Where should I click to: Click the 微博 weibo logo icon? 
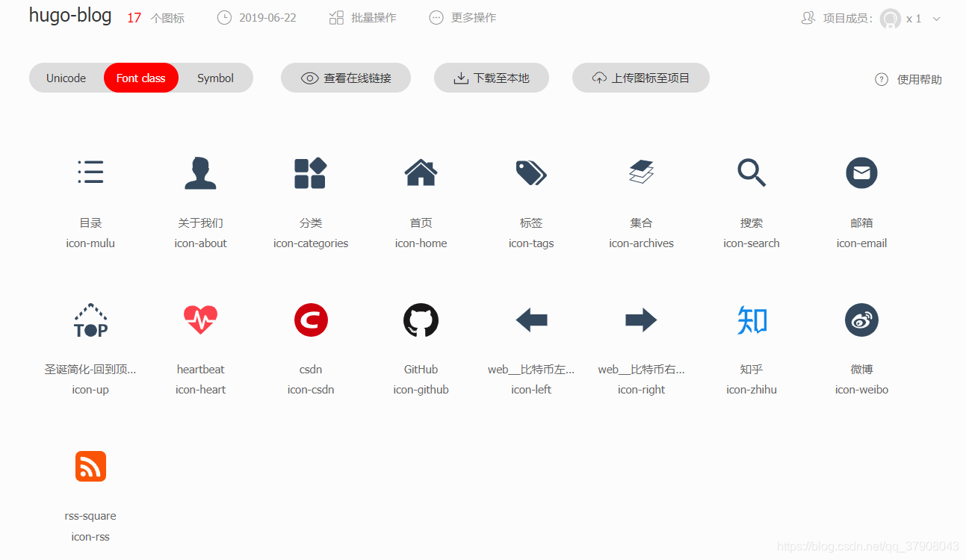tap(861, 320)
